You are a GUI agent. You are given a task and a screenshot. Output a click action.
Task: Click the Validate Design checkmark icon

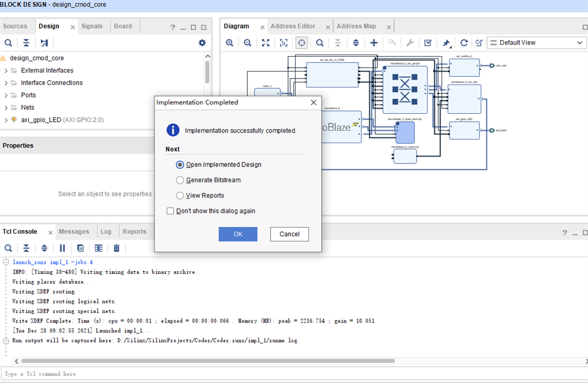[428, 43]
